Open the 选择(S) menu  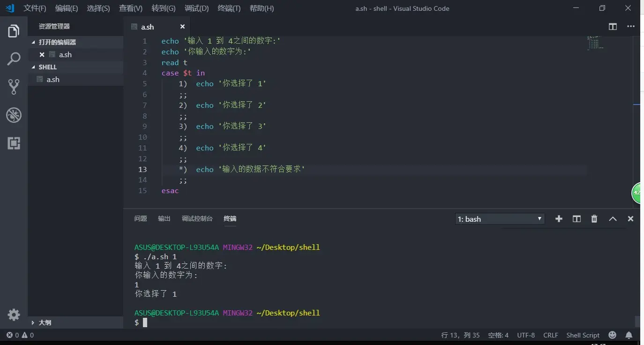point(98,8)
